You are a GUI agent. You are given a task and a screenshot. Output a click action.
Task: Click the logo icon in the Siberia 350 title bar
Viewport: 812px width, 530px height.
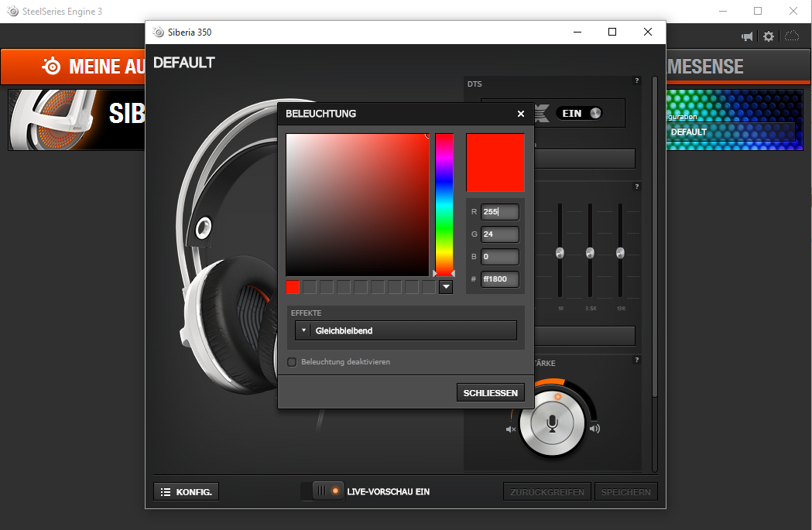tap(158, 32)
